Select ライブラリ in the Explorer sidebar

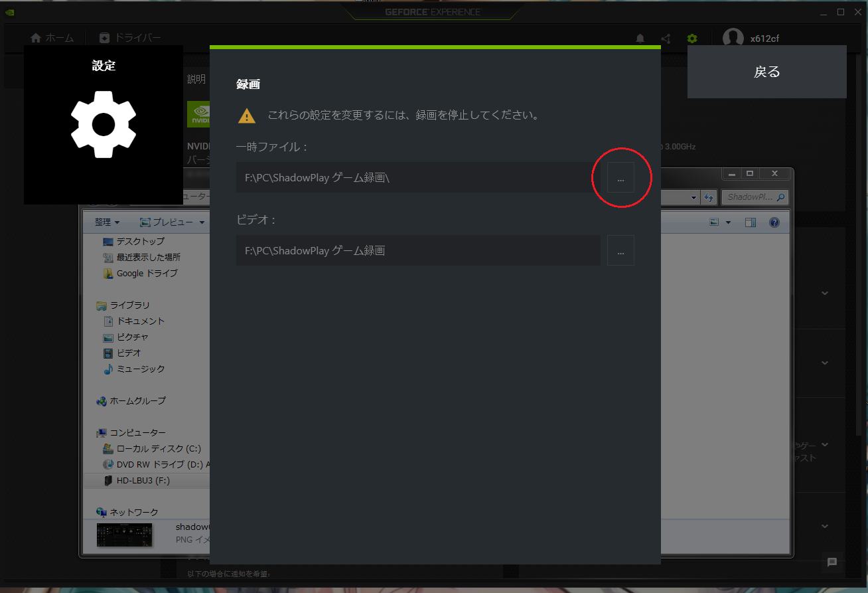pos(123,305)
